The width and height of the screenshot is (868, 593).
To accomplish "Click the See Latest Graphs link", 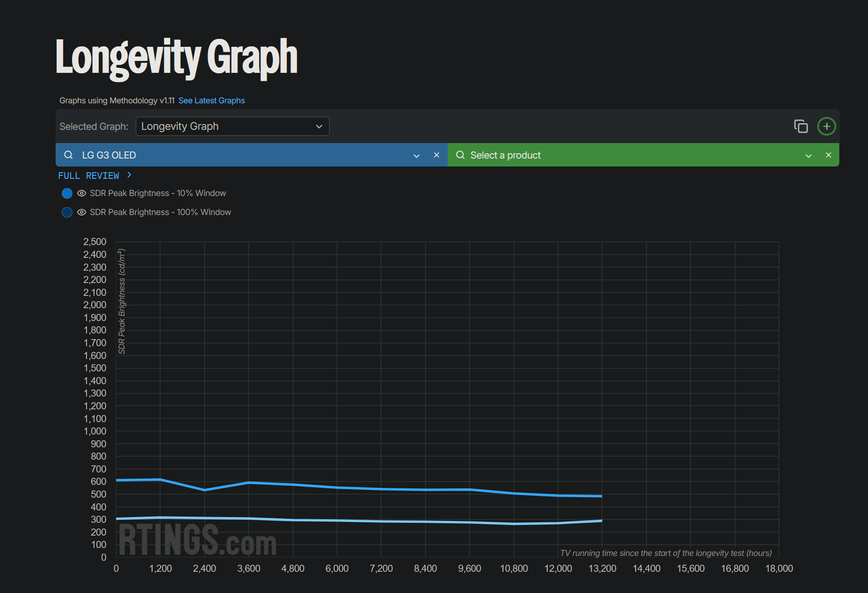I will pyautogui.click(x=211, y=100).
